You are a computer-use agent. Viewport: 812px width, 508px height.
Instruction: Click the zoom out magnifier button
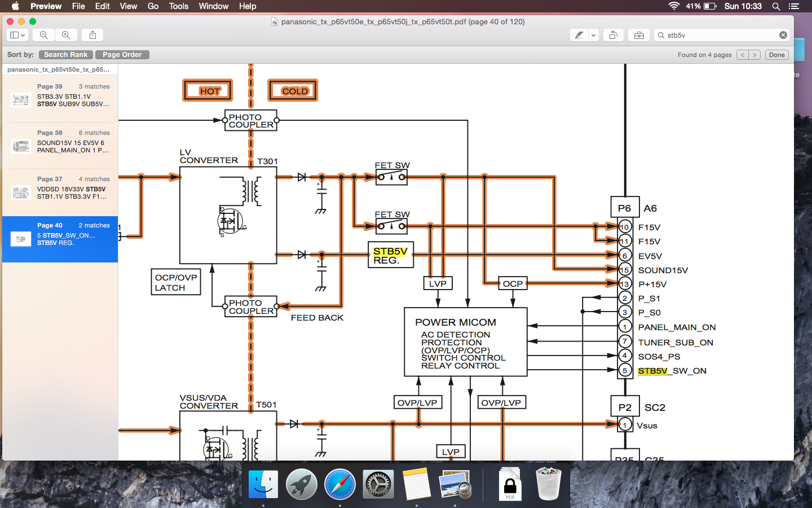click(x=43, y=35)
